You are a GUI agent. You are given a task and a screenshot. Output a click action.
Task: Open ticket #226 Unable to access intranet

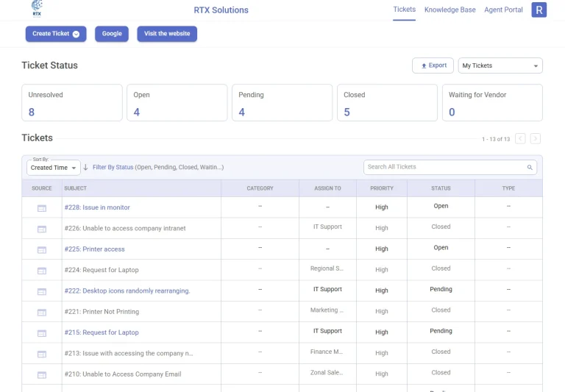pyautogui.click(x=125, y=229)
